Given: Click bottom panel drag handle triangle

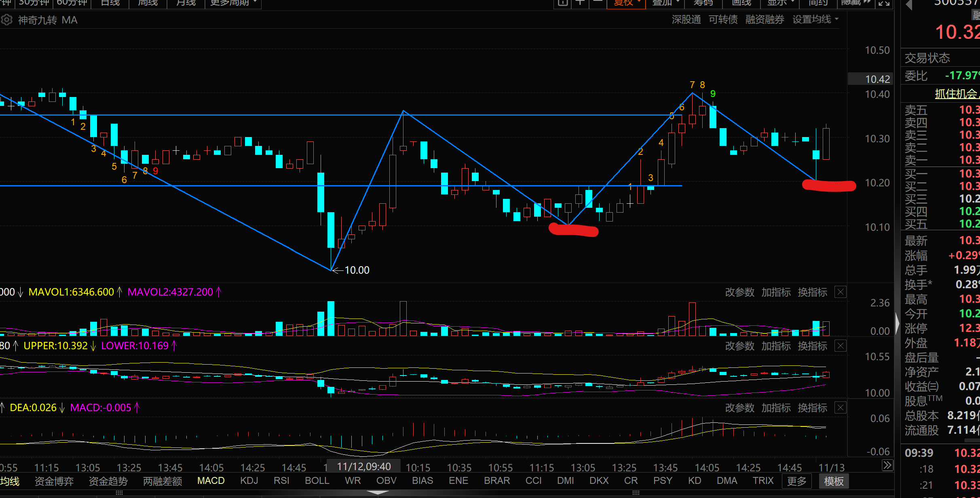Looking at the screenshot, I should [x=378, y=492].
